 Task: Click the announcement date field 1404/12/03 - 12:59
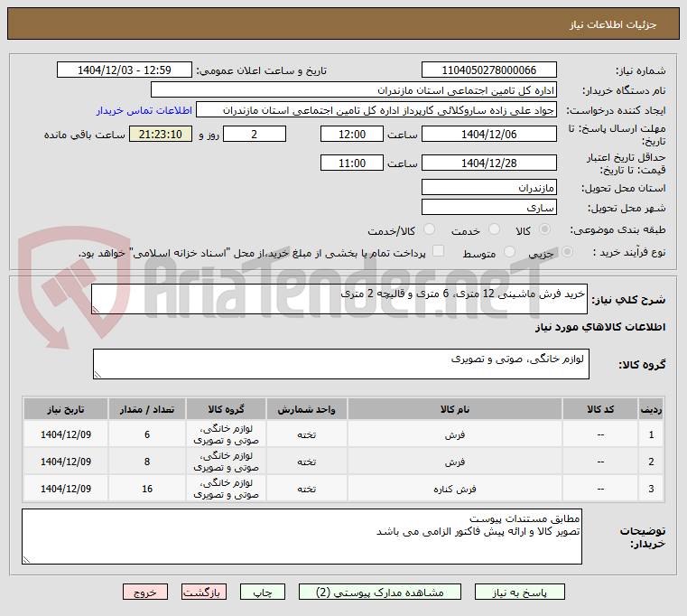[125, 70]
